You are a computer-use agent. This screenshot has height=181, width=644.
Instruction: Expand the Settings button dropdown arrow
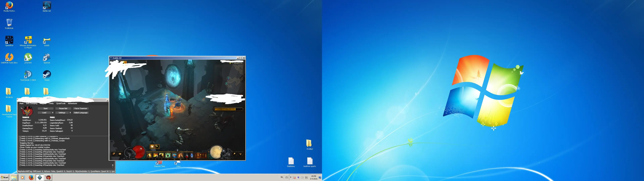point(70,113)
